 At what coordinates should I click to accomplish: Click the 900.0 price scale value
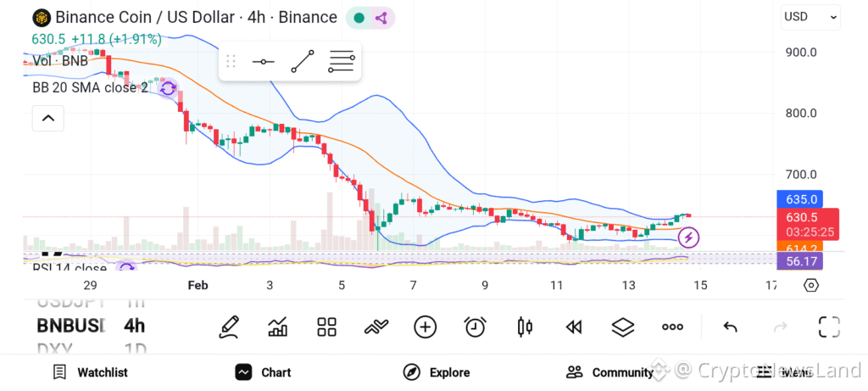coord(802,53)
